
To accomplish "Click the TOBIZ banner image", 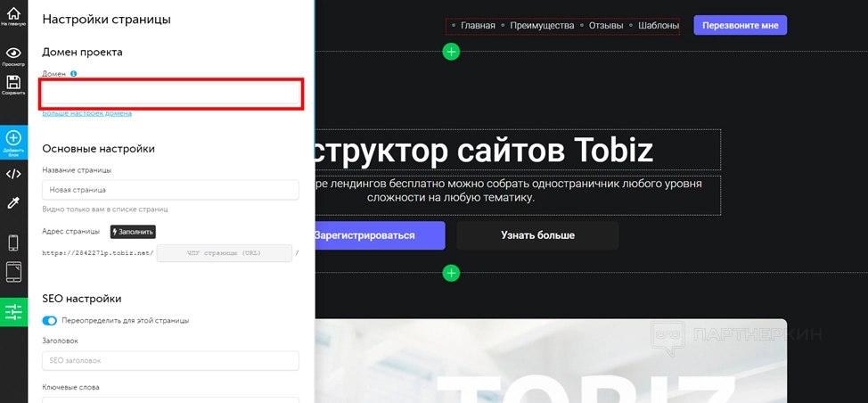I will (x=550, y=361).
